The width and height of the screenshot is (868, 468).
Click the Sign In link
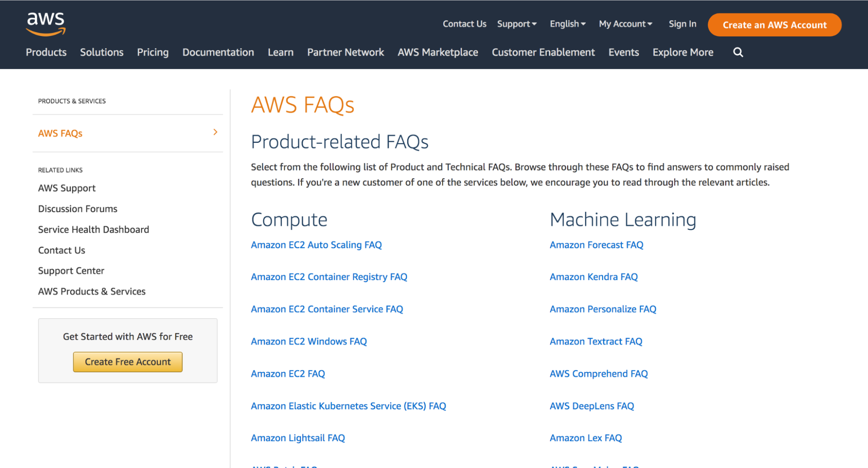[682, 24]
